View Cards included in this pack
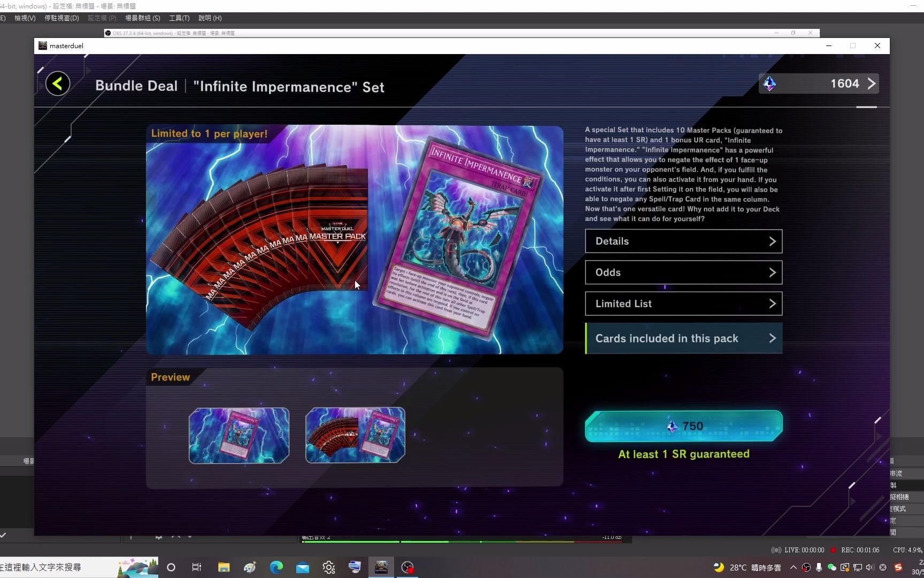The width and height of the screenshot is (924, 578). [x=683, y=338]
